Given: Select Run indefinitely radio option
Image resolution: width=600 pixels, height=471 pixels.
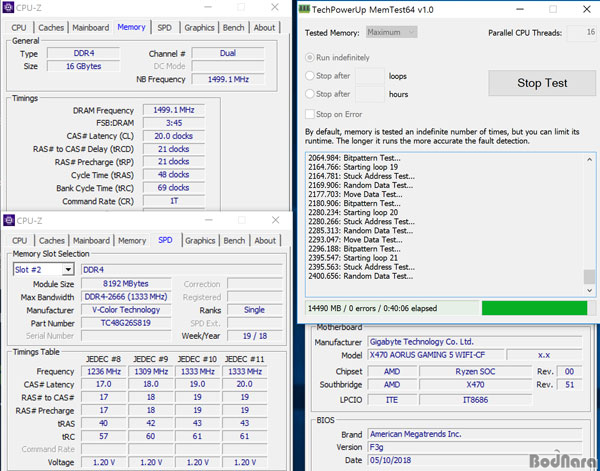Looking at the screenshot, I should [310, 58].
